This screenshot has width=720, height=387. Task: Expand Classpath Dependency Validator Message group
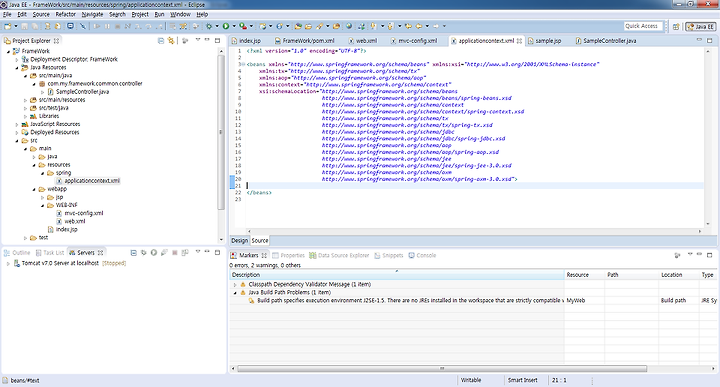235,285
